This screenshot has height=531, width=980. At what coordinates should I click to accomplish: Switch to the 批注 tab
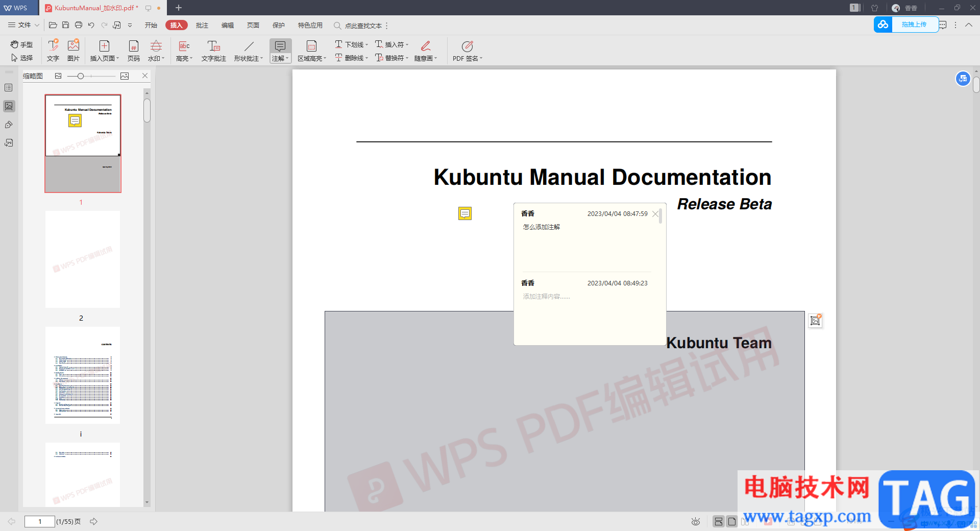tap(202, 25)
